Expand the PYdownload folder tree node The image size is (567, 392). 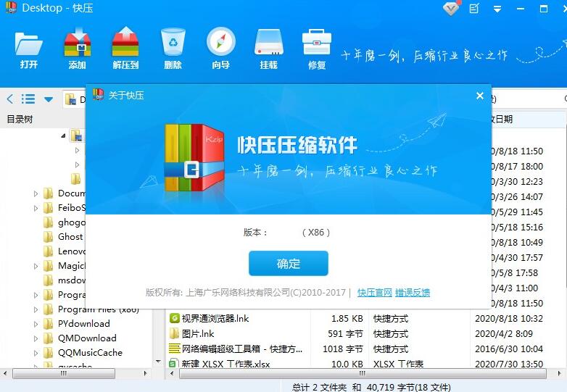click(36, 324)
